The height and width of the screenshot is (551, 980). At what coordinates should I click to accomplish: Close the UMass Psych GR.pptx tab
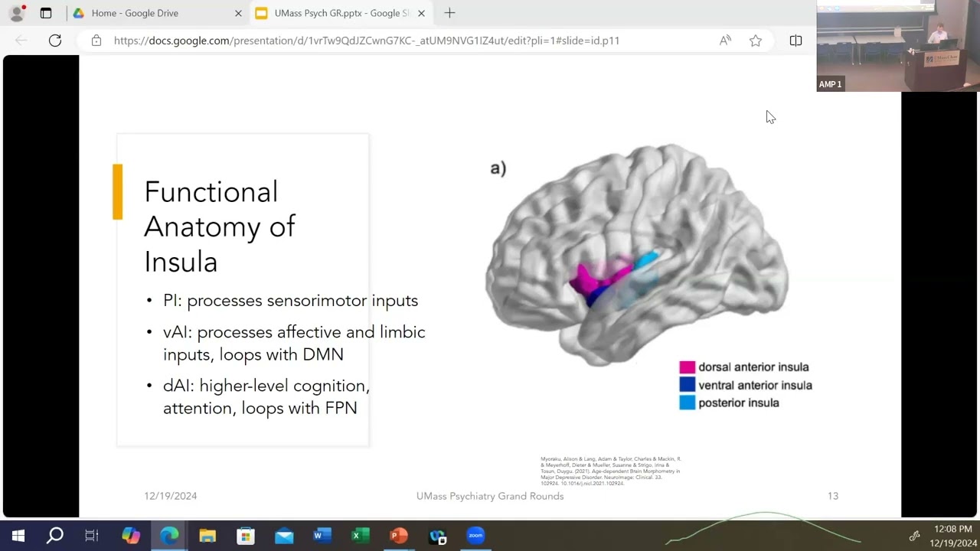pyautogui.click(x=421, y=13)
